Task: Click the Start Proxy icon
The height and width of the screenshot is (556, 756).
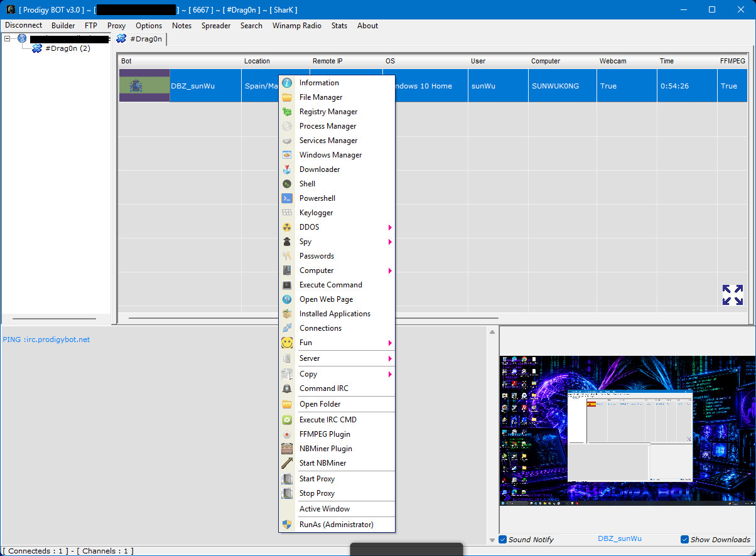Action: click(287, 479)
